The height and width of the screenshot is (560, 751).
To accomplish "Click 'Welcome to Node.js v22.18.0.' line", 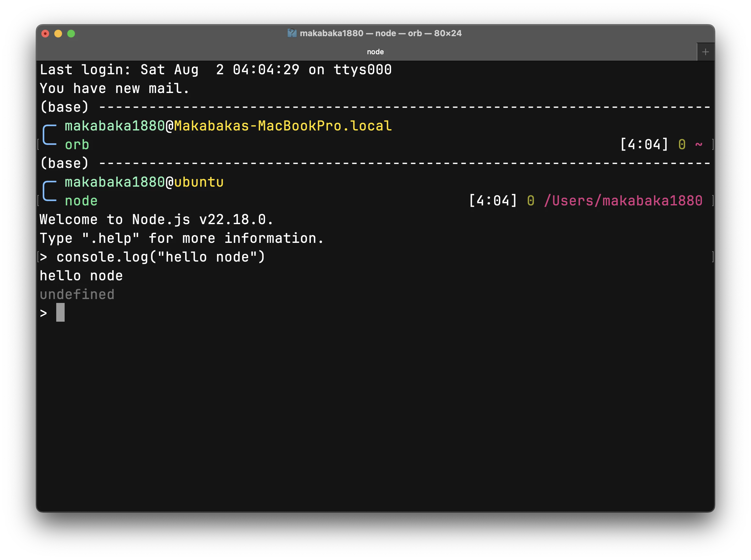I will pyautogui.click(x=156, y=220).
